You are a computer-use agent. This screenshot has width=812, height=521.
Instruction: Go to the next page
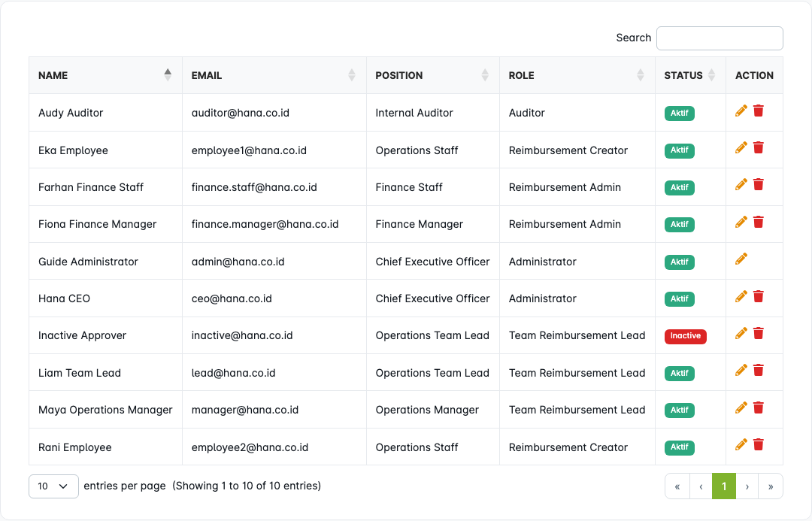(747, 486)
